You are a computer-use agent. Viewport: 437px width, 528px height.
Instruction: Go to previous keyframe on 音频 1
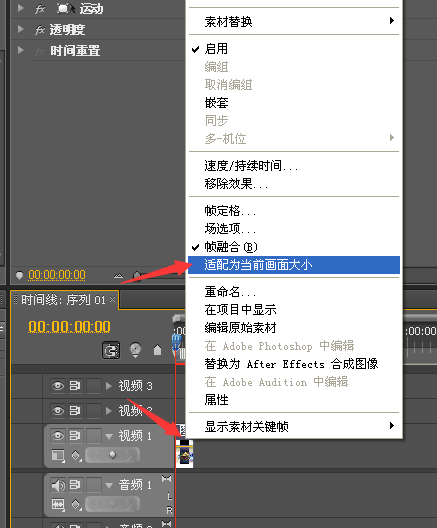[96, 504]
